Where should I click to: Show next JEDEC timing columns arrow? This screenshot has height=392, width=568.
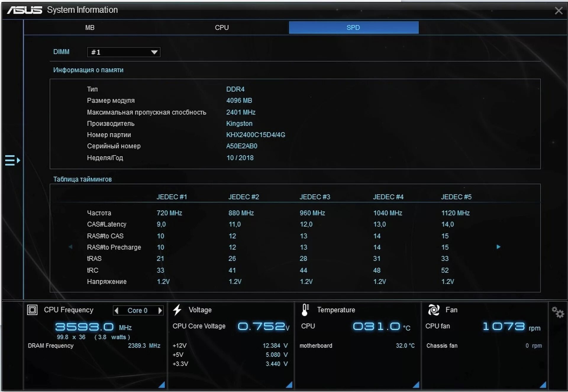(498, 247)
